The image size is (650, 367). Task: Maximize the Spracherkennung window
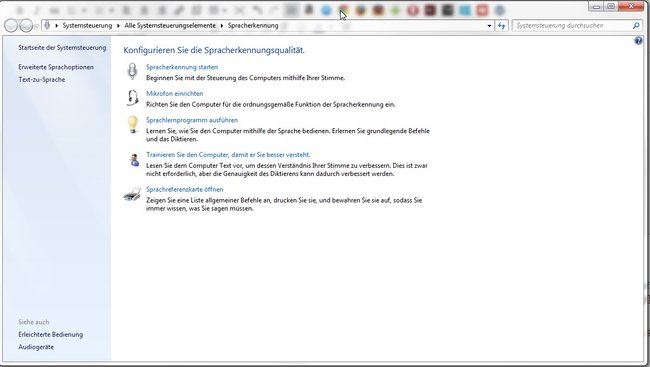(611, 7)
